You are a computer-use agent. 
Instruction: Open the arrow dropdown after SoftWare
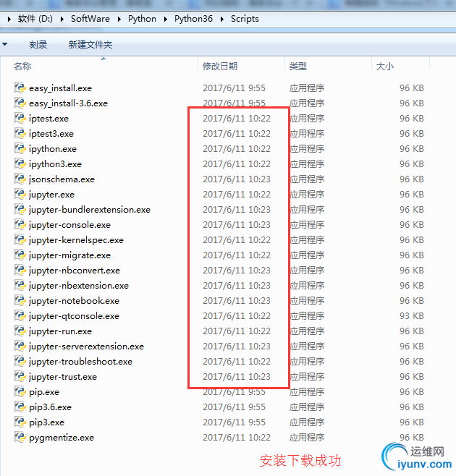pyautogui.click(x=119, y=19)
